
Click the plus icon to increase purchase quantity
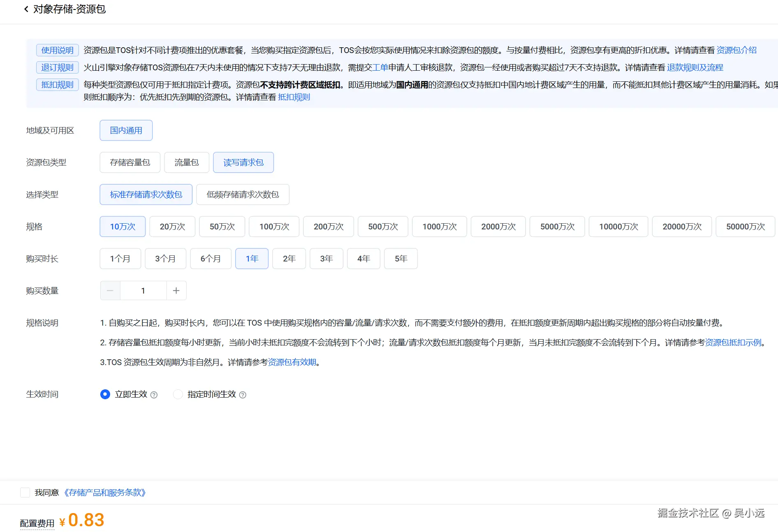click(x=176, y=290)
